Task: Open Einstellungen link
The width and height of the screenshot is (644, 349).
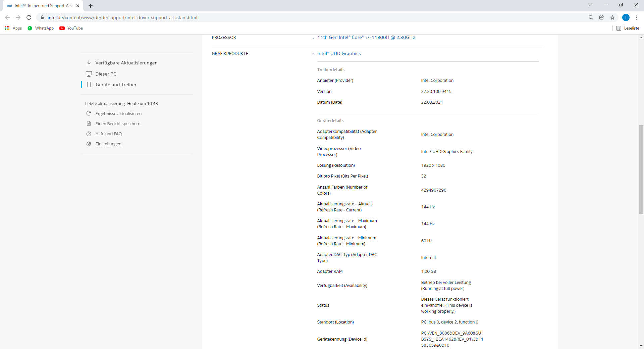Action: (x=108, y=144)
